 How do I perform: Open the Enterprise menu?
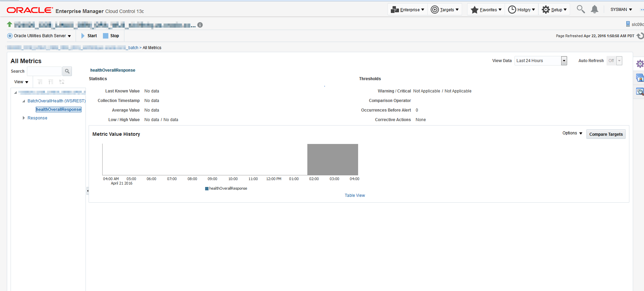tap(408, 10)
